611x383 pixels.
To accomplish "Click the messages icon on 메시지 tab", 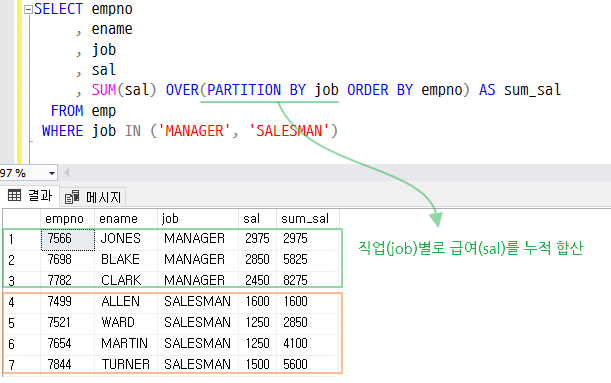I will point(72,197).
